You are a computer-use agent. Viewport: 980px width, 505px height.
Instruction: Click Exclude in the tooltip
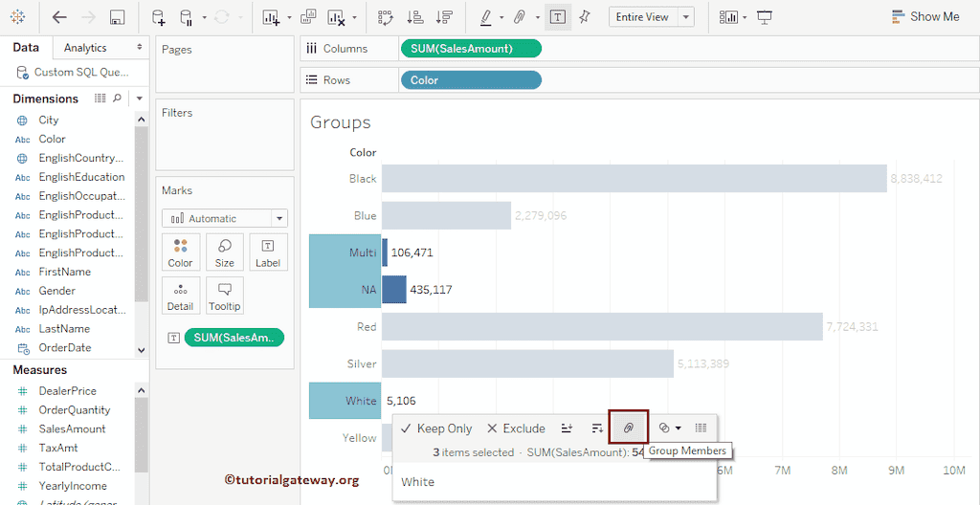click(x=516, y=428)
